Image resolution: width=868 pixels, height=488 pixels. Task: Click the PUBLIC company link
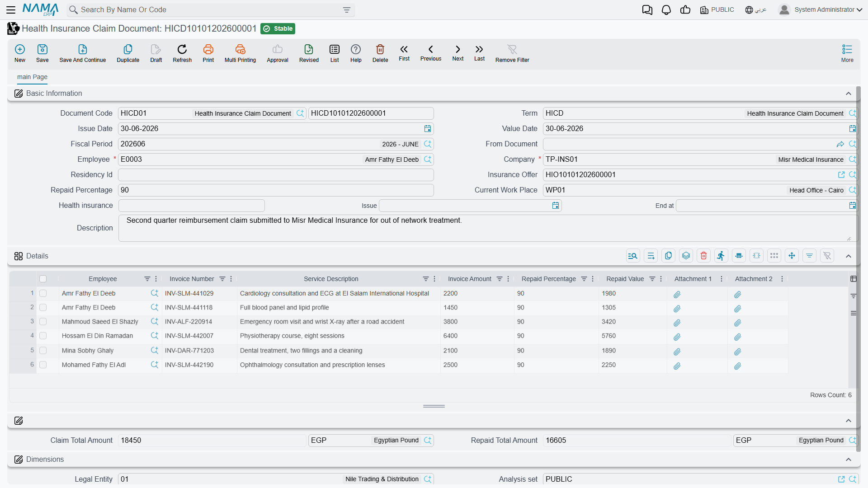click(x=717, y=10)
